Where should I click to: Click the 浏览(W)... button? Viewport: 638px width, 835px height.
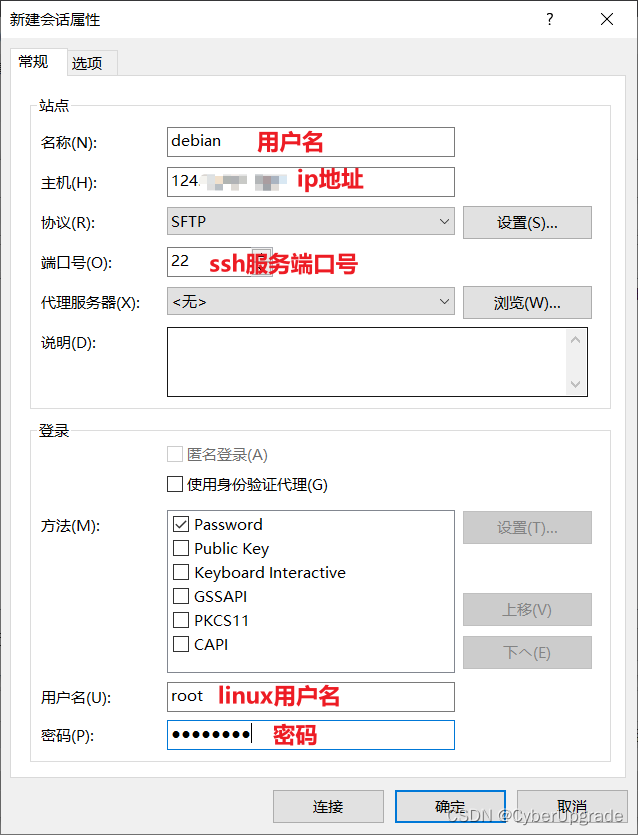click(x=527, y=302)
